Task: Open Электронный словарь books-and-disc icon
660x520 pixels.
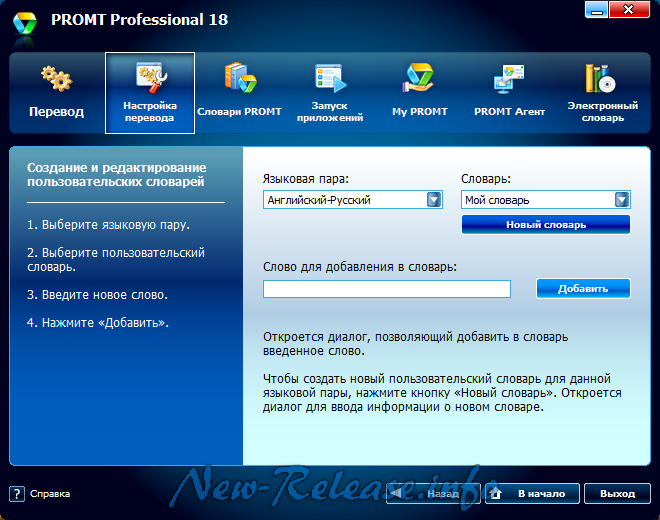Action: click(x=601, y=78)
